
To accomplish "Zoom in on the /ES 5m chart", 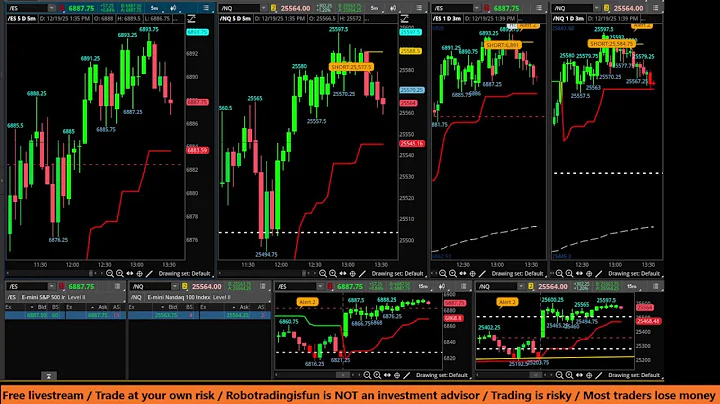I will (x=120, y=273).
